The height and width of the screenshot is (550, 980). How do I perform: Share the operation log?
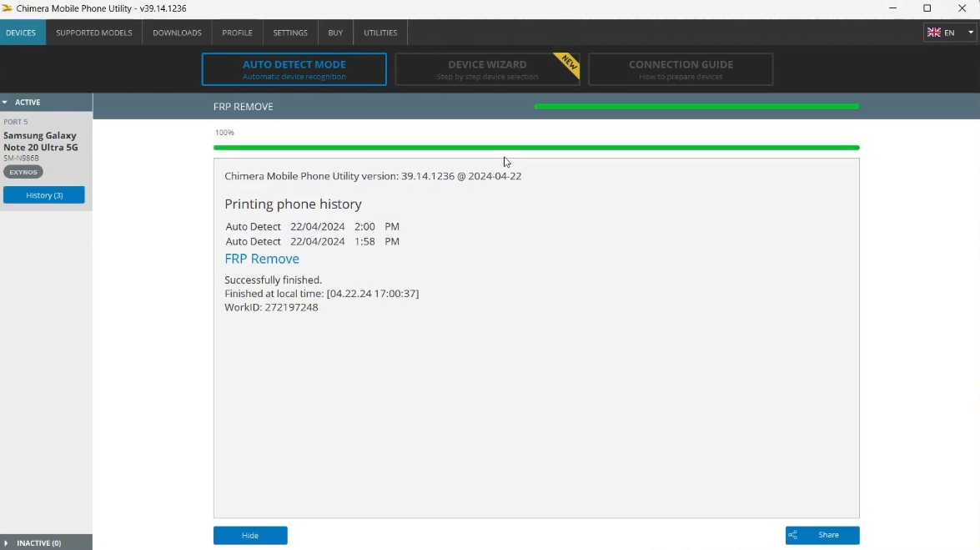coord(822,535)
